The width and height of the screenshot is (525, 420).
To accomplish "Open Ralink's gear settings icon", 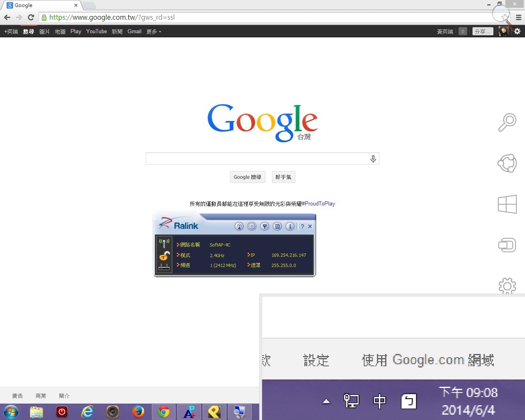I will pos(252,226).
